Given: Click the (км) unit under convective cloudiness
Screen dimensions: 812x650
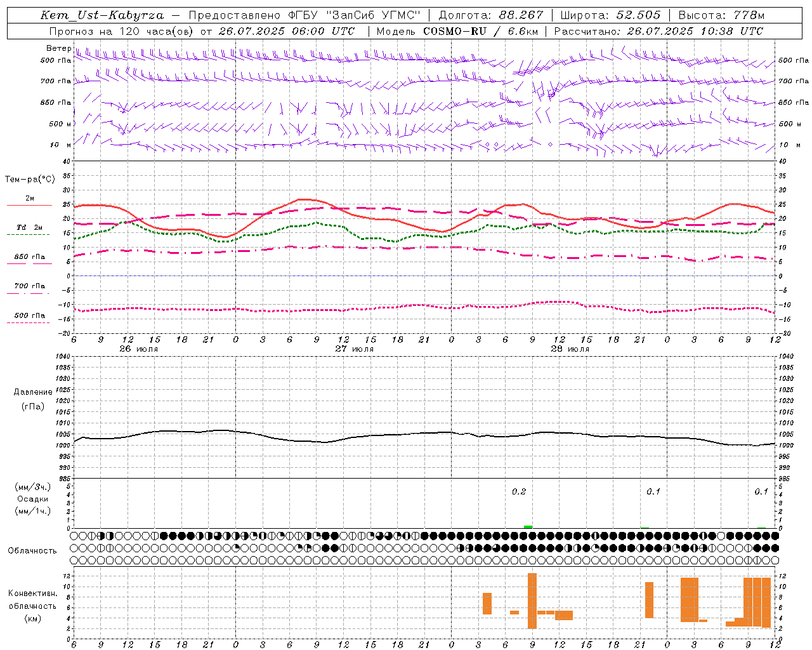Looking at the screenshot, I should pyautogui.click(x=33, y=618).
